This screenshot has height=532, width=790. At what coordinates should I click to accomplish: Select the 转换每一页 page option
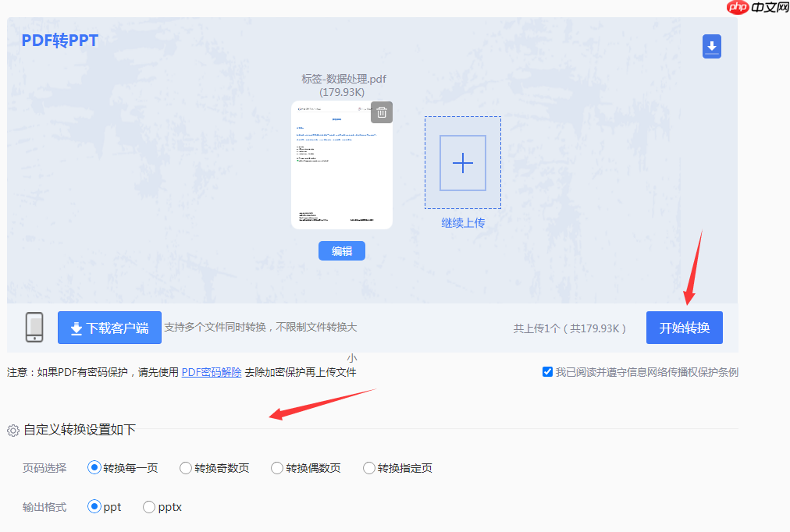pyautogui.click(x=94, y=468)
